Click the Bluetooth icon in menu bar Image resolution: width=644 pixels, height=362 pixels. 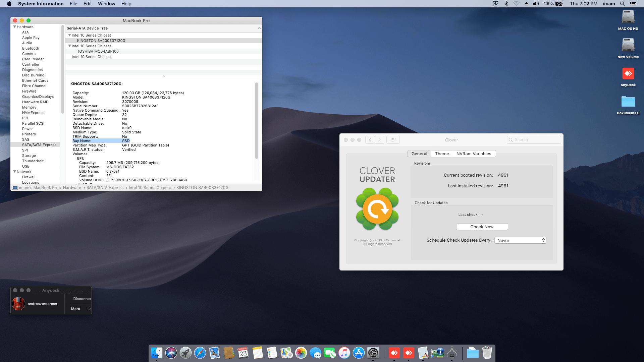pos(506,4)
